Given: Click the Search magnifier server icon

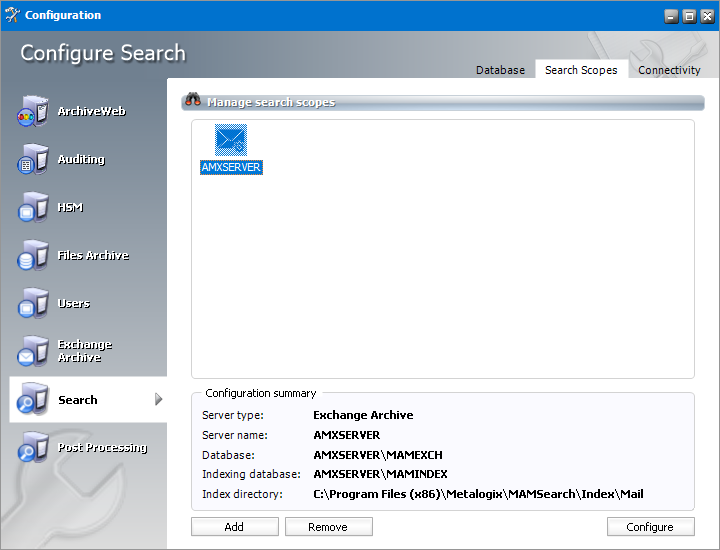Looking at the screenshot, I should (33, 399).
